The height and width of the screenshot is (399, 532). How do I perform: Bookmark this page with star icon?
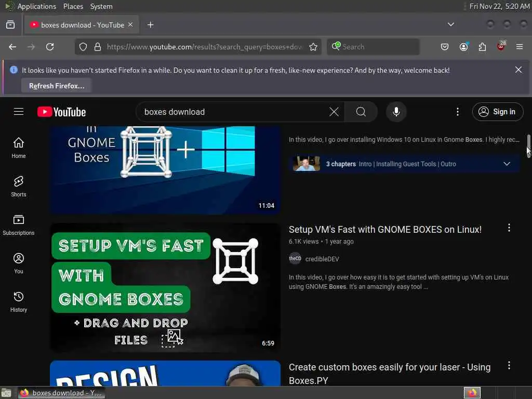tap(313, 47)
